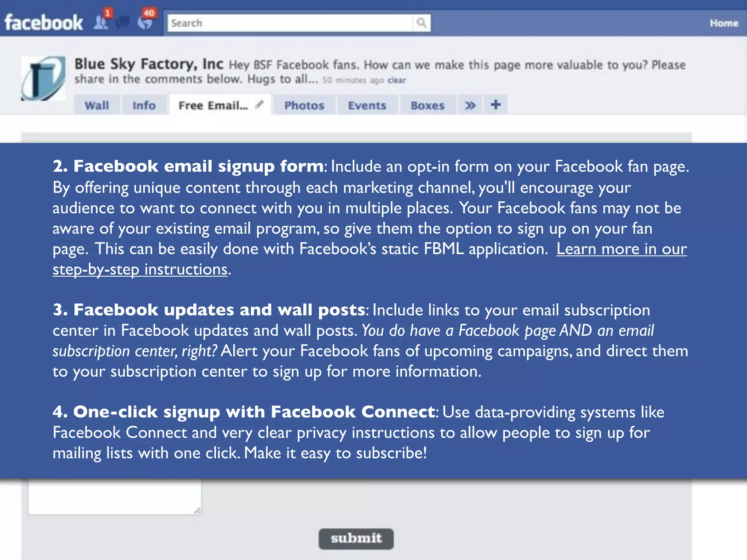Screen dimensions: 747x560
Task: Switch to the Wall tab
Action: tap(97, 105)
